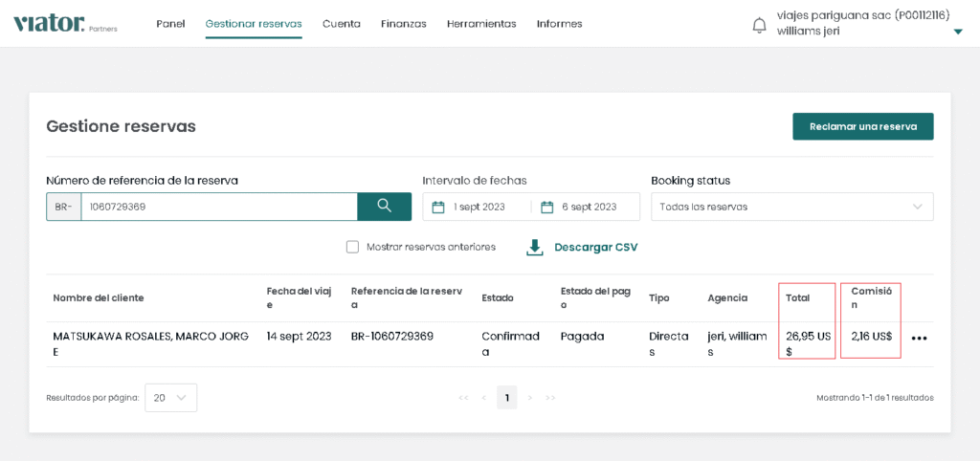Image resolution: width=980 pixels, height=461 pixels.
Task: Go to next page arrow
Action: tap(530, 397)
